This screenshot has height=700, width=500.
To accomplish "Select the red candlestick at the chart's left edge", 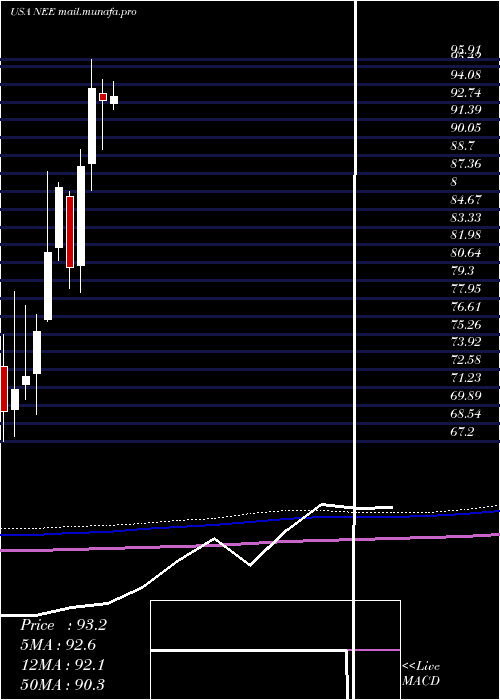I will tap(4, 388).
